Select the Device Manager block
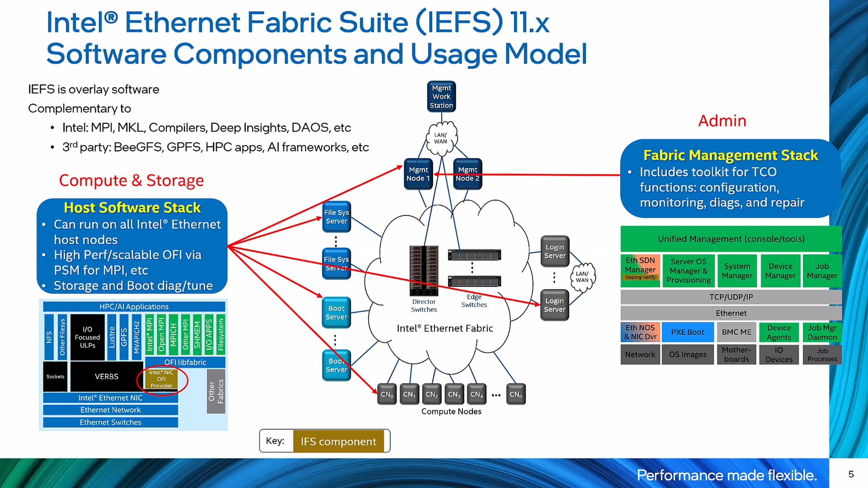 pos(780,270)
